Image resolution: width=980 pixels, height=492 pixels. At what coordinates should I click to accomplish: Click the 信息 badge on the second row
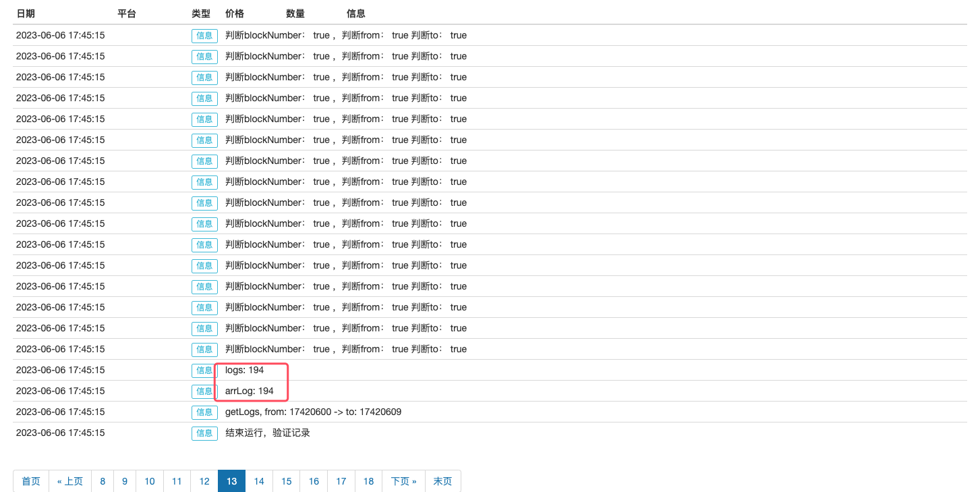[204, 57]
